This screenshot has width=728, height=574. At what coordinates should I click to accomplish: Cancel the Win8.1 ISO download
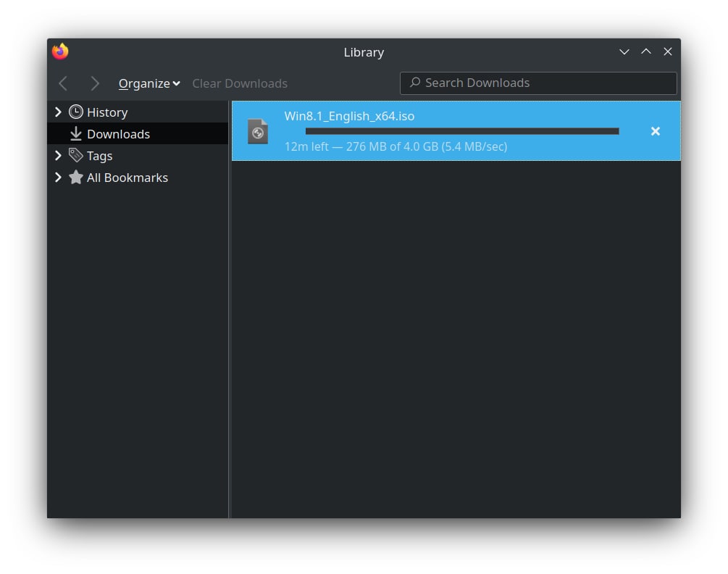click(x=655, y=131)
